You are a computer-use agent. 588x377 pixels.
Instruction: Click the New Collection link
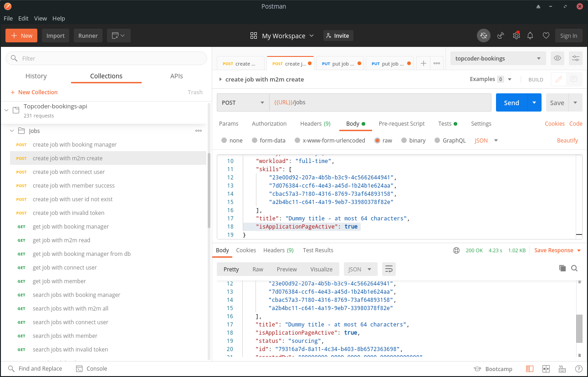click(x=34, y=92)
